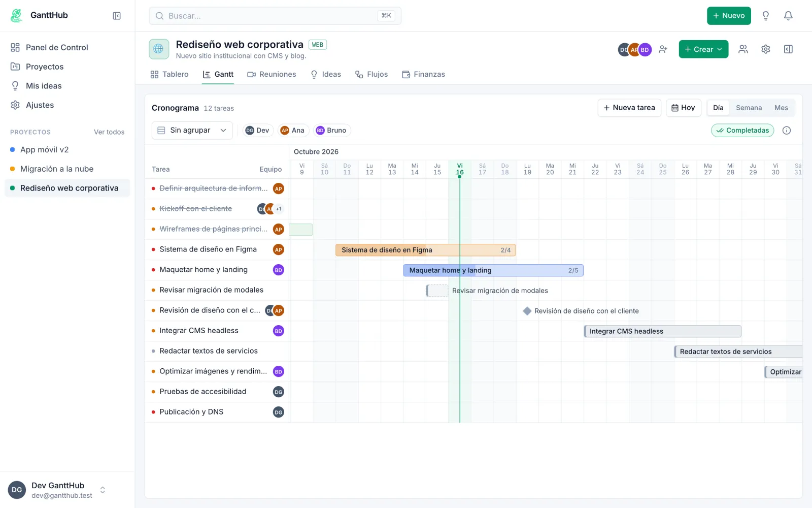Toggle the Dev assignee filter
The image size is (812, 508).
[x=258, y=131]
